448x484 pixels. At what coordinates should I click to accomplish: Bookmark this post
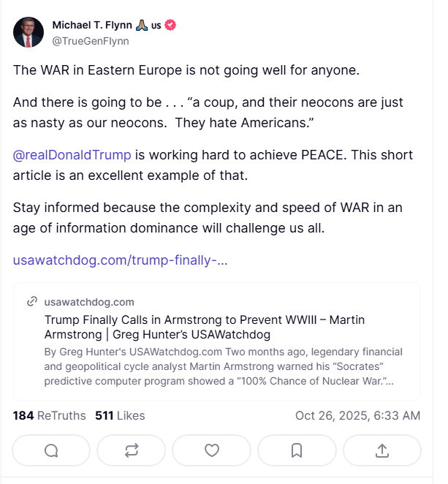tap(297, 450)
